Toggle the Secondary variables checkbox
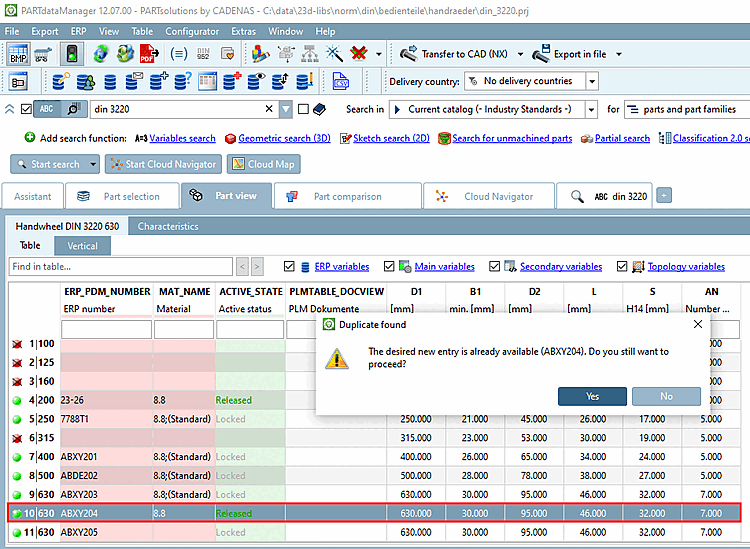750x549 pixels. (495, 267)
